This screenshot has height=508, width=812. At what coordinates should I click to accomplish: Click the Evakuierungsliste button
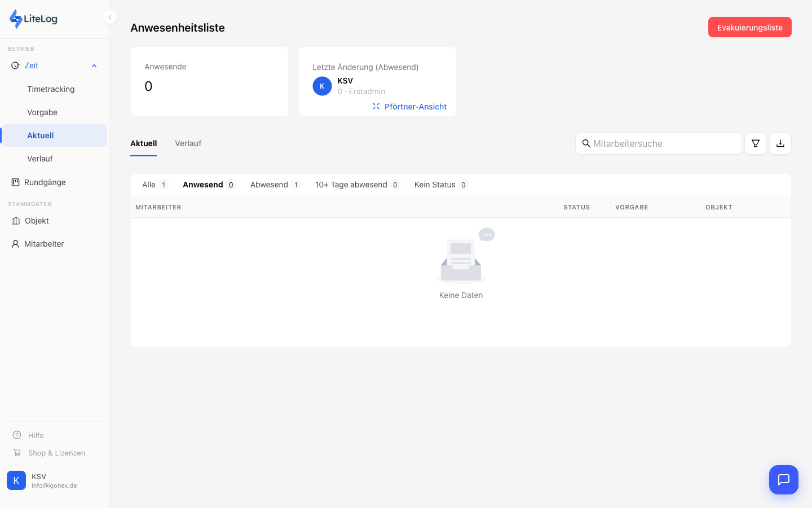click(749, 27)
